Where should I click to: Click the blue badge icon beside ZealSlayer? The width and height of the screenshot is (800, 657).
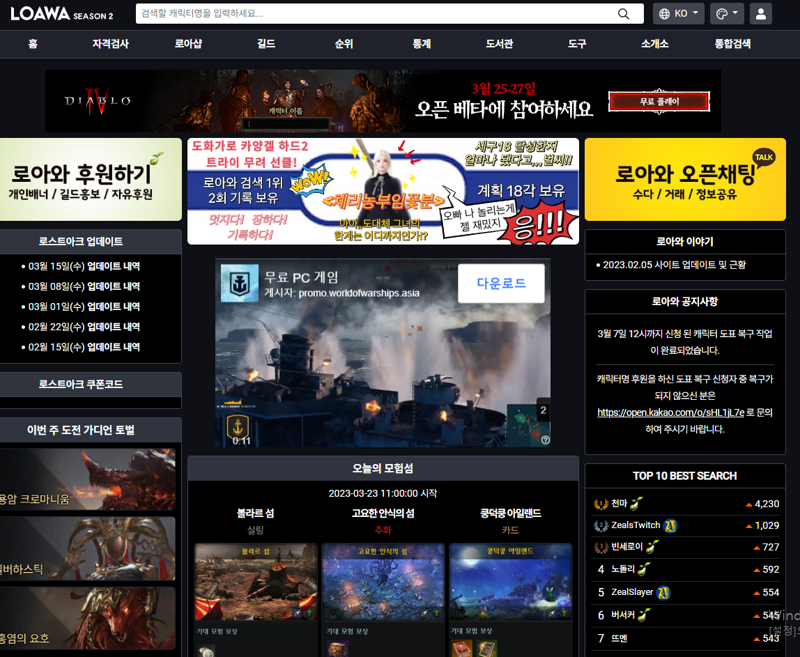tap(663, 592)
